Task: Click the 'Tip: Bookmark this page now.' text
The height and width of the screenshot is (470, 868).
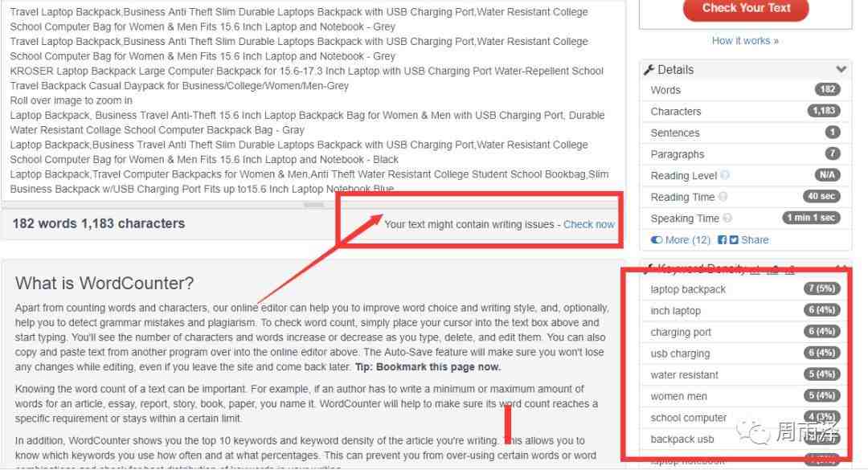Action: coord(428,367)
